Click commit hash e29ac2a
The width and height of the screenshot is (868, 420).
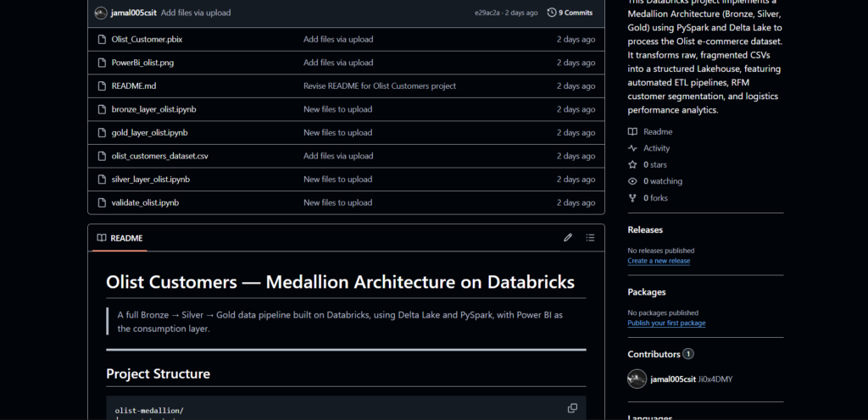click(487, 13)
